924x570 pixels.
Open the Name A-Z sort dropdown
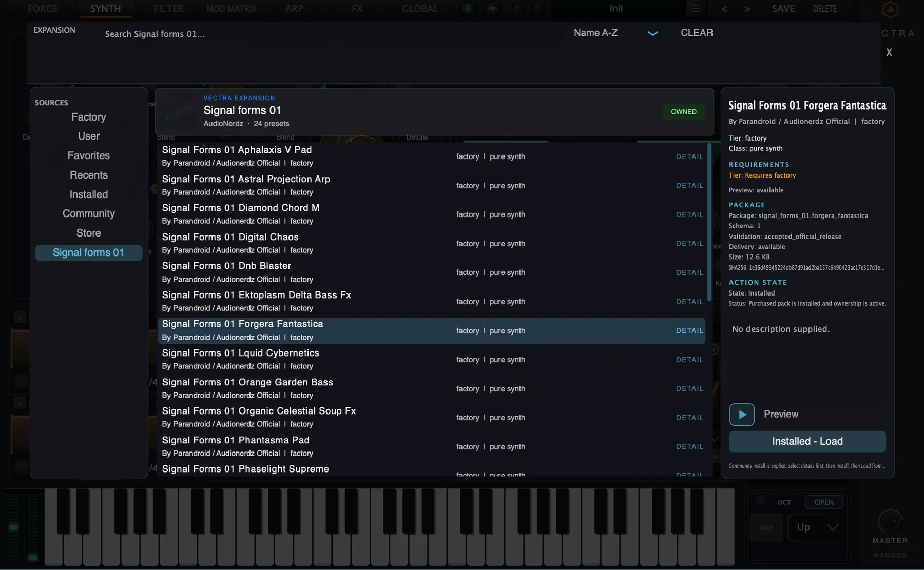pyautogui.click(x=615, y=33)
